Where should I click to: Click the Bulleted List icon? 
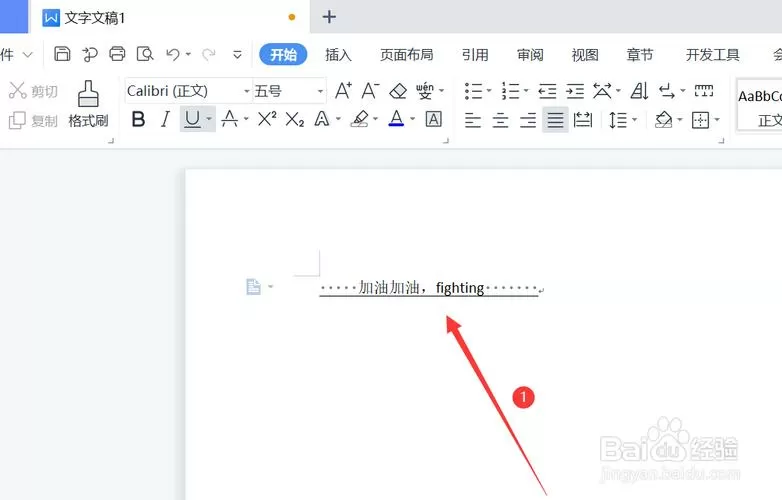point(473,91)
